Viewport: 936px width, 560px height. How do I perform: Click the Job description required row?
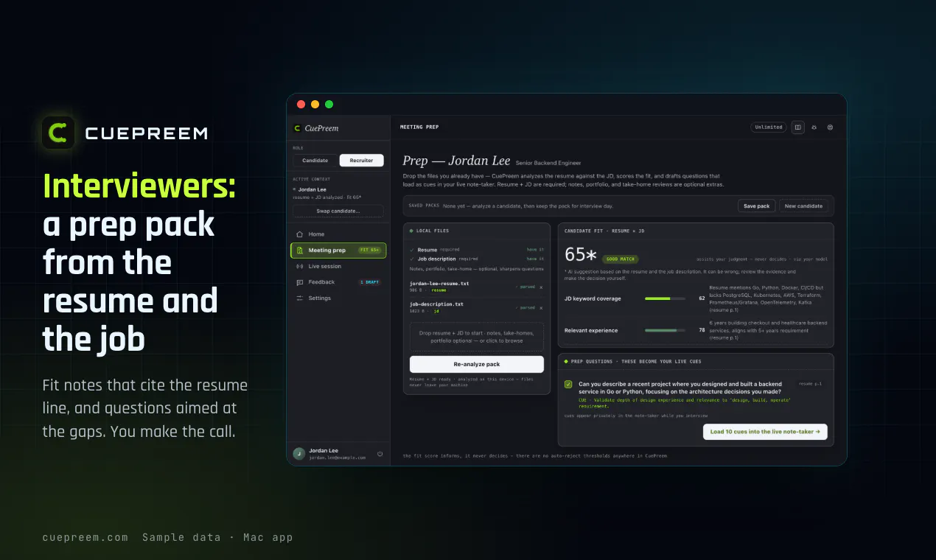[x=477, y=259]
